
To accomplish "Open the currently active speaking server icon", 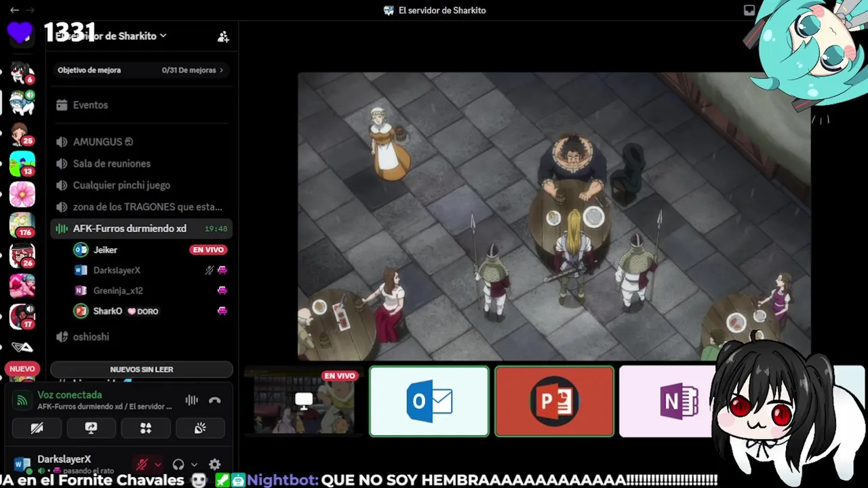I will [x=22, y=102].
